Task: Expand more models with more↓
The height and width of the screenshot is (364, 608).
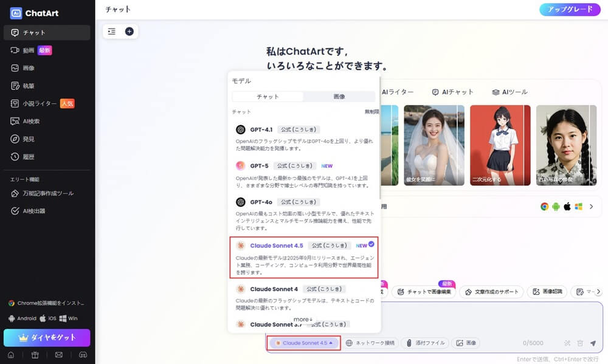Action: (303, 320)
